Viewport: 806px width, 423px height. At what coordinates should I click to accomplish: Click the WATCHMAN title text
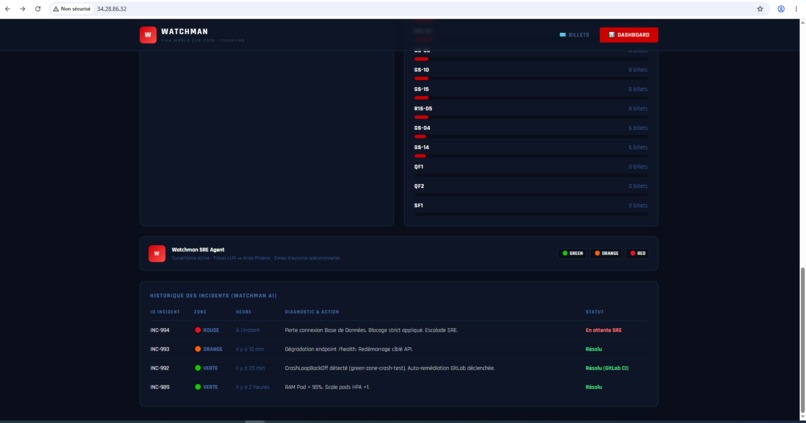[185, 32]
